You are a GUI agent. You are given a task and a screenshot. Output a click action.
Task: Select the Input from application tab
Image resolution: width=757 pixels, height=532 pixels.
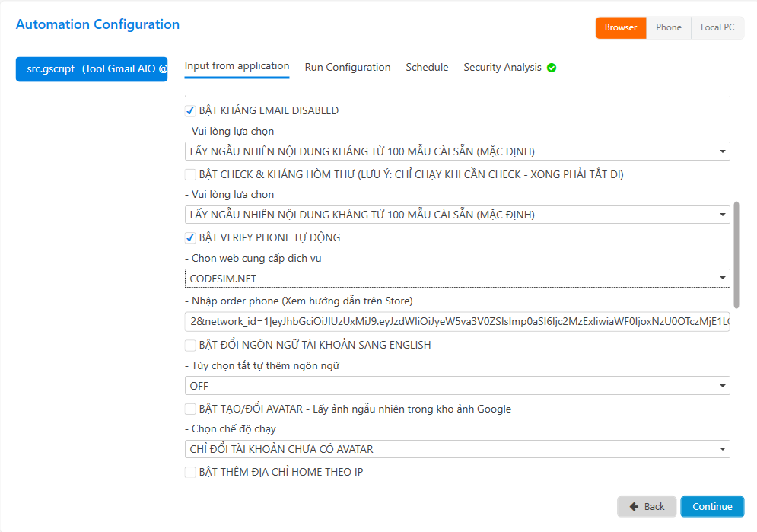237,66
